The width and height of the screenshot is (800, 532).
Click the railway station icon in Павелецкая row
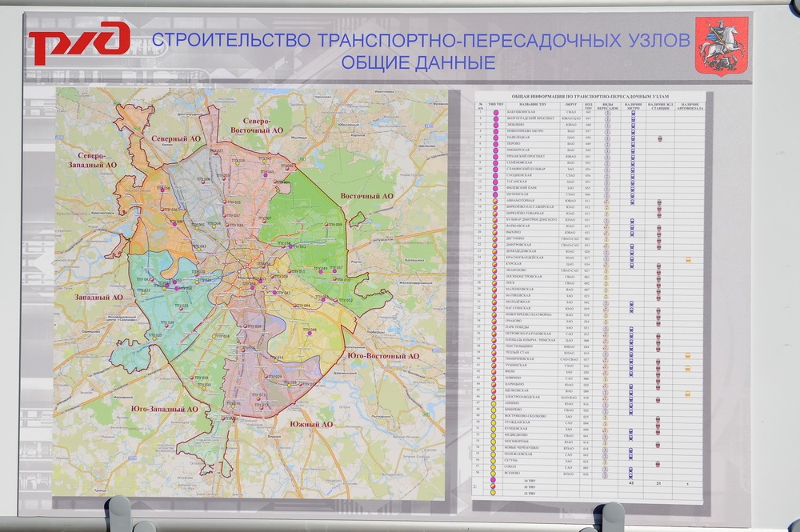coord(660,138)
